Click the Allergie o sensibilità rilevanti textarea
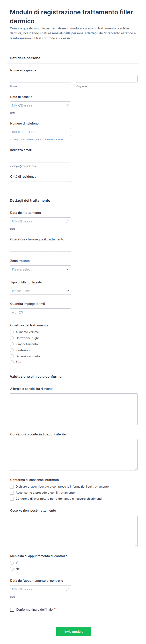This screenshot has height=644, width=146. pyautogui.click(x=74, y=409)
